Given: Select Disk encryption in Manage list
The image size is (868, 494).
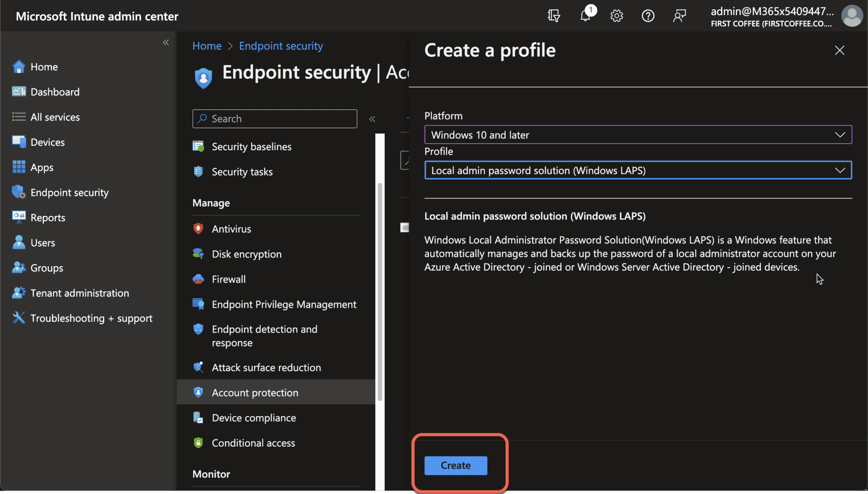Looking at the screenshot, I should 246,254.
